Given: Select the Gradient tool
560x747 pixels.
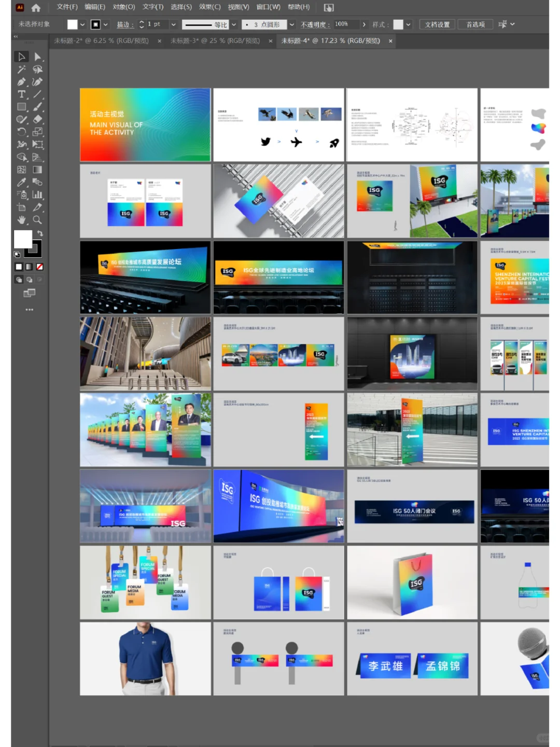Looking at the screenshot, I should pyautogui.click(x=38, y=170).
